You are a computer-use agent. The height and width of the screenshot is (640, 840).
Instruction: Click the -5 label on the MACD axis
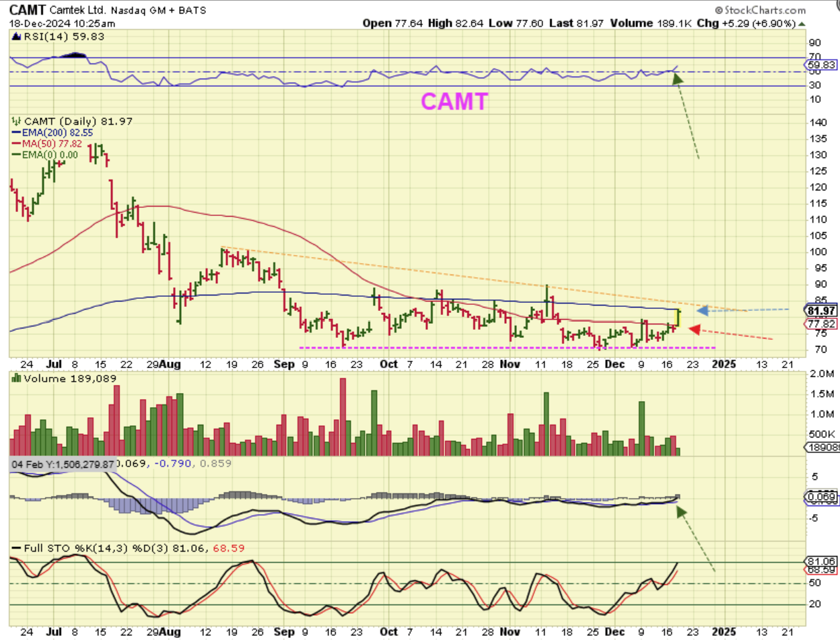814,518
